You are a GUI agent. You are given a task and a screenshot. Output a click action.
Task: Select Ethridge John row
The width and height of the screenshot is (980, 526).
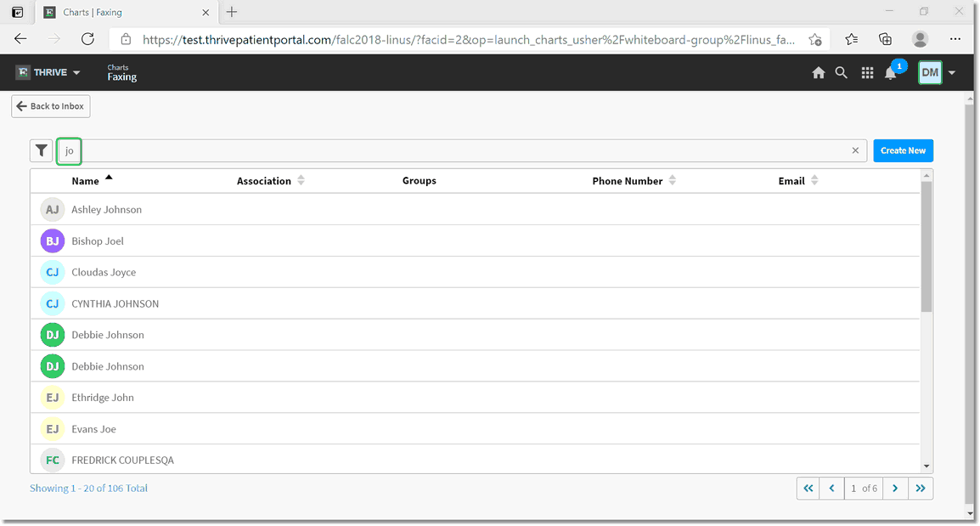[475, 397]
